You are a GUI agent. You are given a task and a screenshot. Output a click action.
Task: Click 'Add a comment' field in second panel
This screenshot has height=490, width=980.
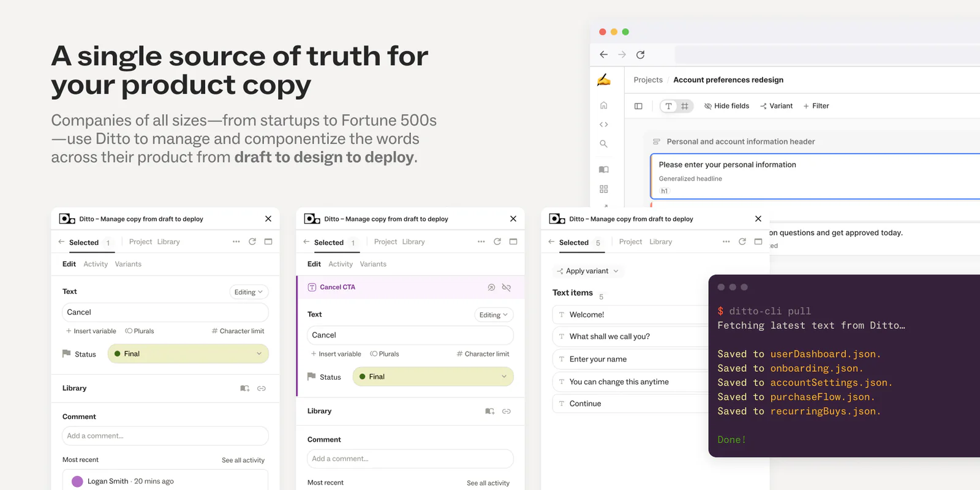click(x=410, y=459)
